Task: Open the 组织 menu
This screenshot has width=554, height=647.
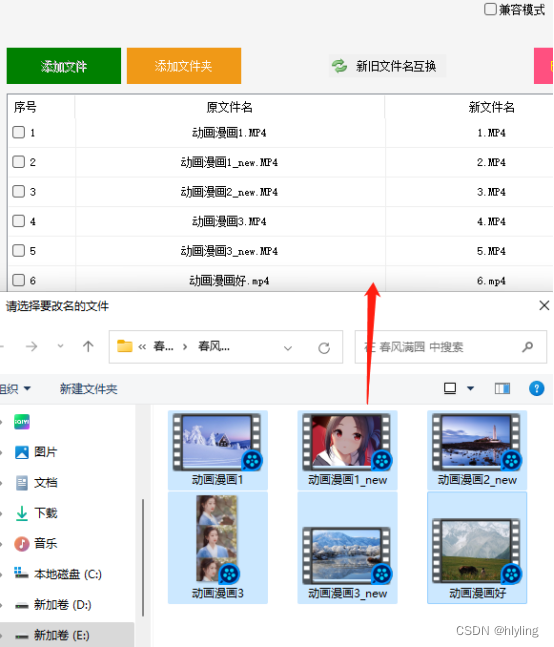Action: (x=15, y=389)
